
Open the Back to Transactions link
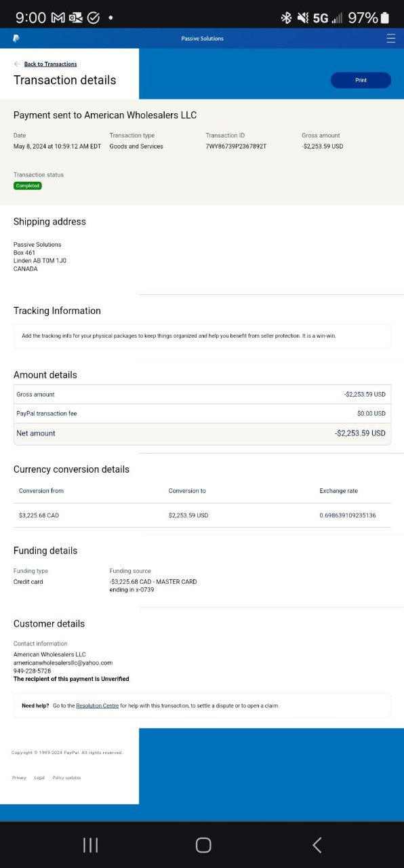click(x=50, y=64)
